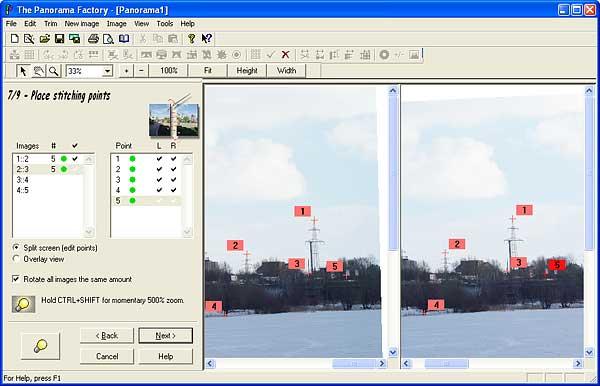Click right image pane horizontal scrollbar thumb
The height and width of the screenshot is (386, 600).
tap(447, 363)
